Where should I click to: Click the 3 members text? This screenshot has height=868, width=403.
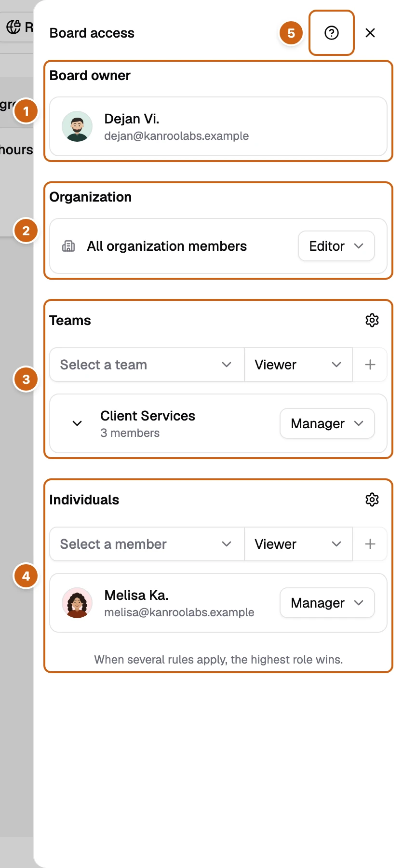click(x=130, y=433)
